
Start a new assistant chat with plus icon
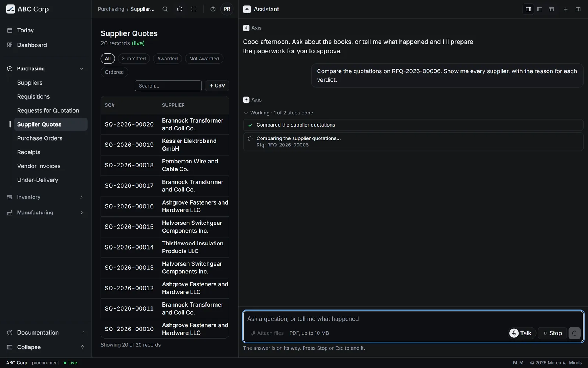pos(566,9)
